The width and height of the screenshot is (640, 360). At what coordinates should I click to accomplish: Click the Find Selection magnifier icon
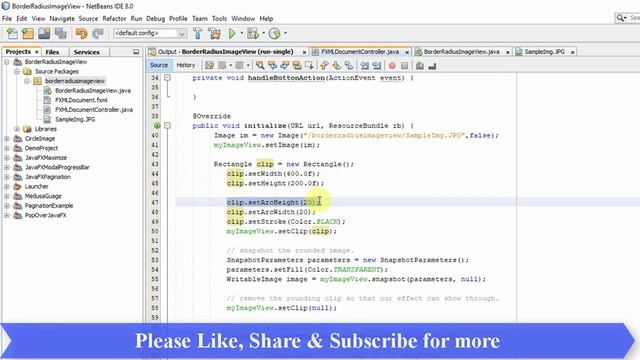(260, 65)
